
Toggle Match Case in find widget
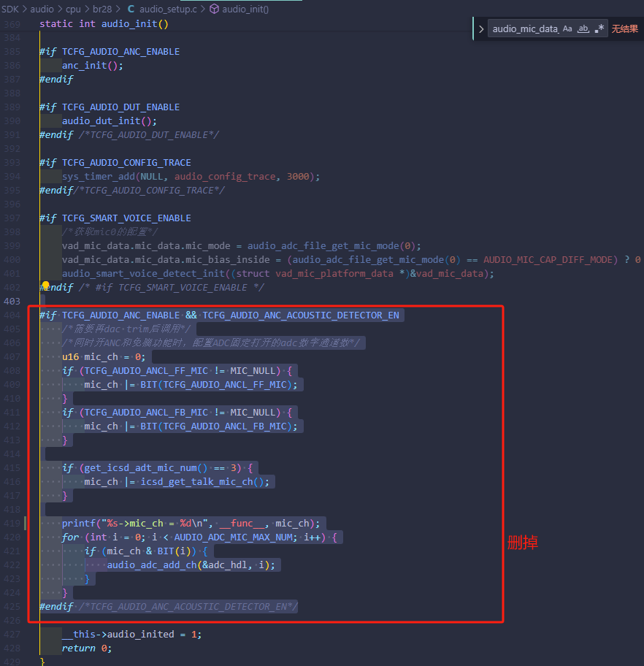567,29
